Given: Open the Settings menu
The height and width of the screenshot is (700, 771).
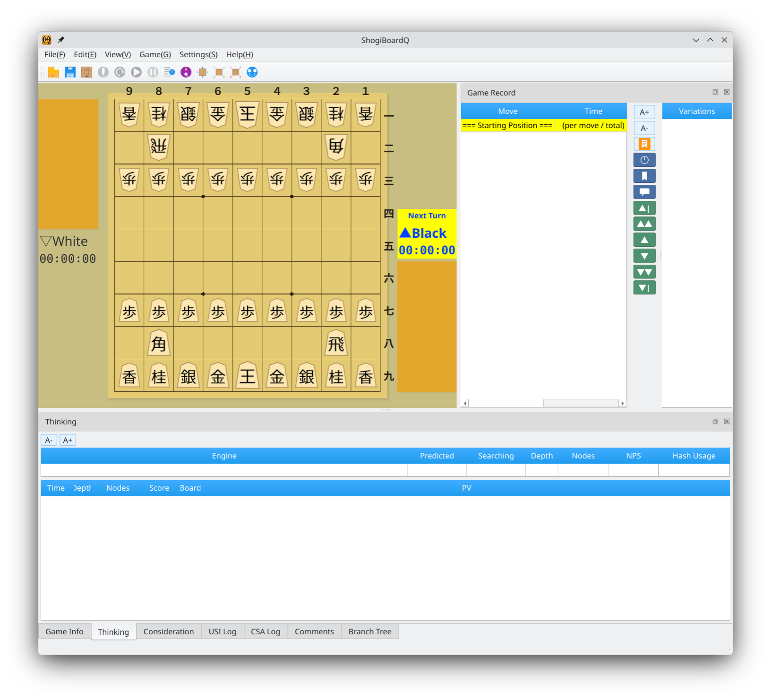Looking at the screenshot, I should pyautogui.click(x=198, y=54).
